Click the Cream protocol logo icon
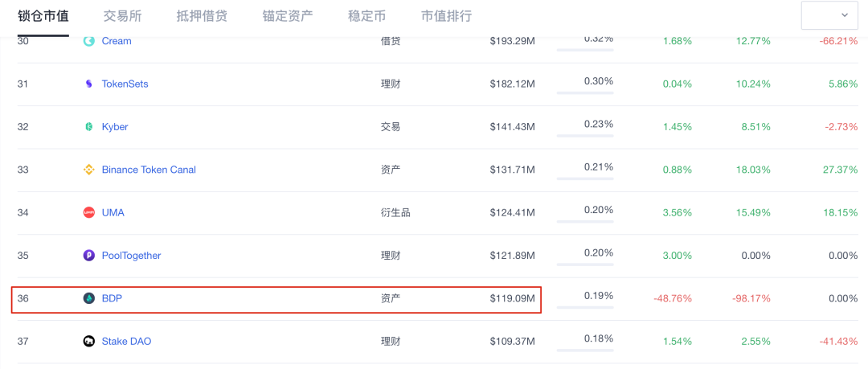The height and width of the screenshot is (369, 868). click(x=89, y=41)
